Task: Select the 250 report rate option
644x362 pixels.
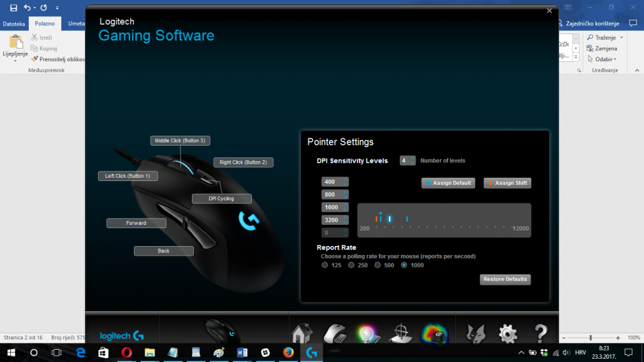Action: click(351, 265)
